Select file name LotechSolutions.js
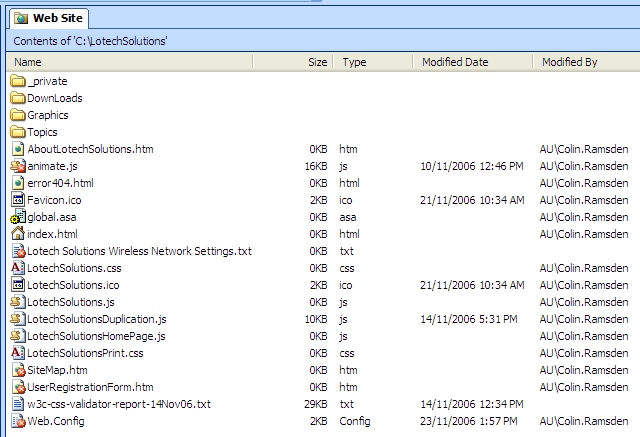 click(71, 302)
